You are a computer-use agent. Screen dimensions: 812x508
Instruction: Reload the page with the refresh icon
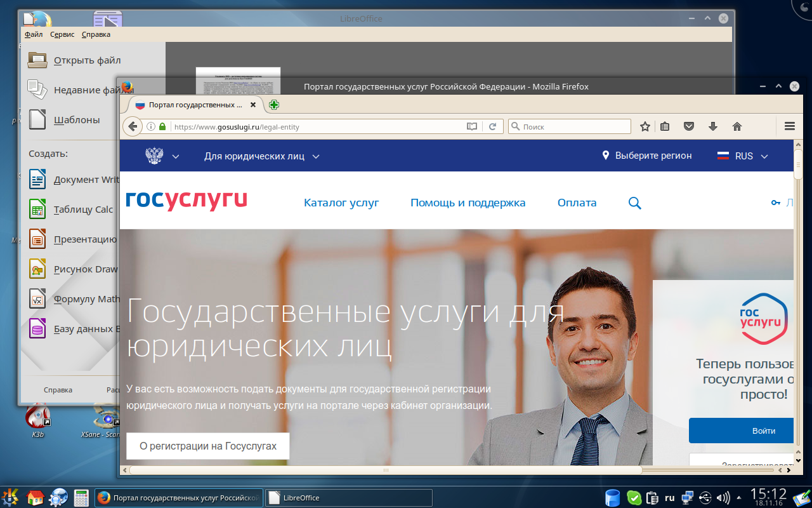coord(492,126)
